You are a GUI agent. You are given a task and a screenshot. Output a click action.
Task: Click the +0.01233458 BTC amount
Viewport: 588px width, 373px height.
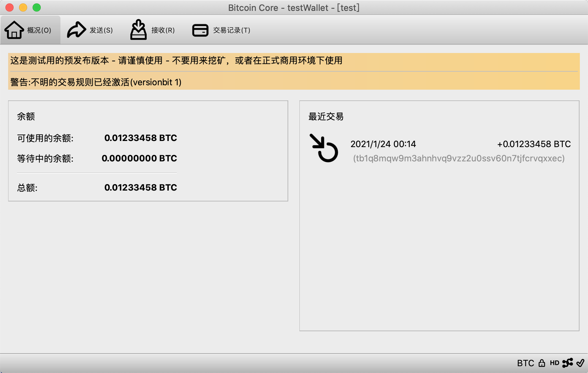534,144
